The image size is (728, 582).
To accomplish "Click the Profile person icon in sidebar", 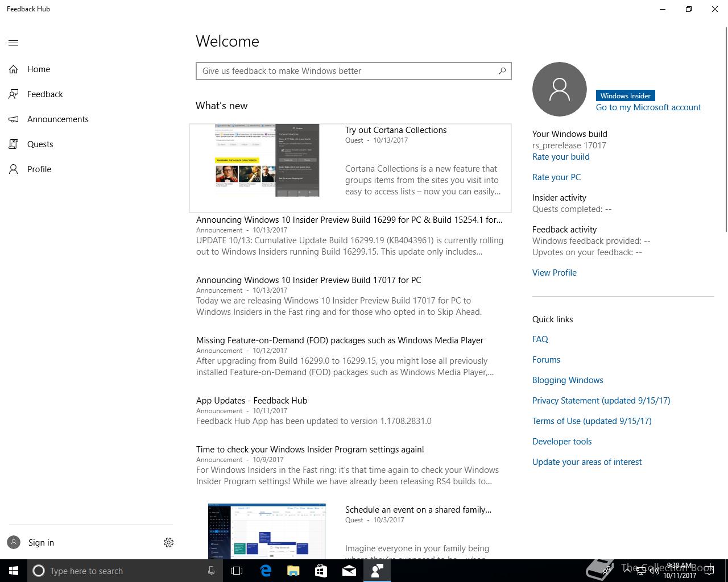I will pos(14,169).
